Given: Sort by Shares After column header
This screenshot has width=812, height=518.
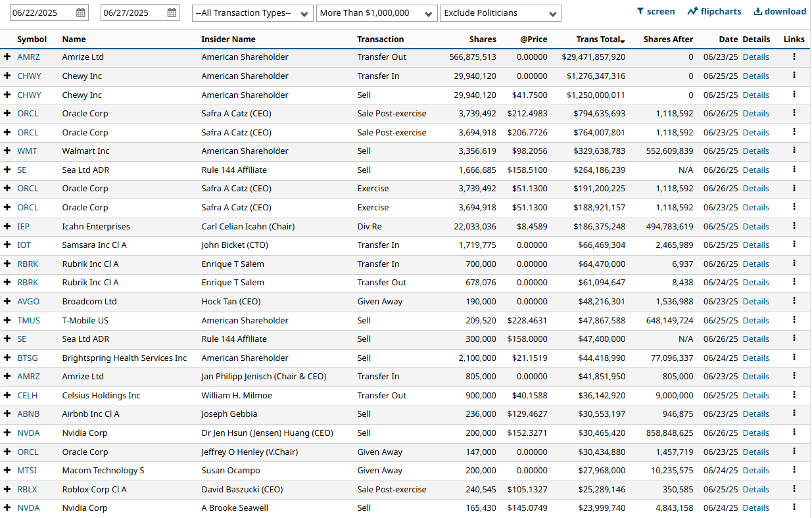Looking at the screenshot, I should [668, 39].
